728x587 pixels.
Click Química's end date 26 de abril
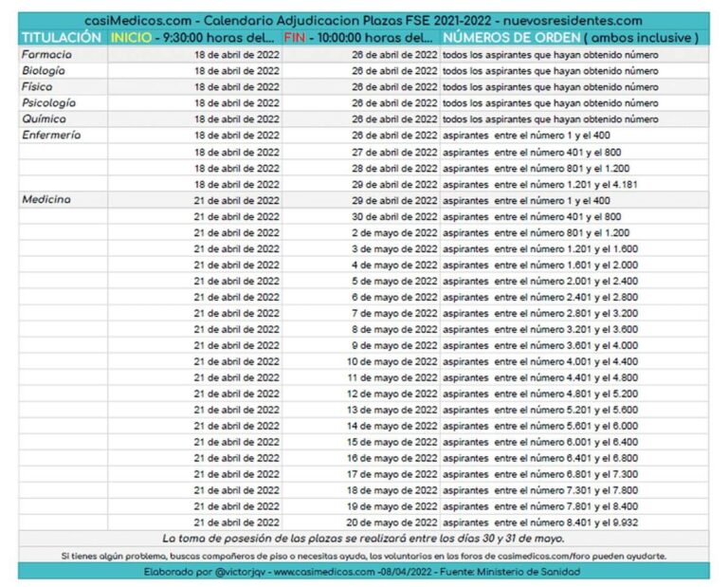(x=394, y=119)
